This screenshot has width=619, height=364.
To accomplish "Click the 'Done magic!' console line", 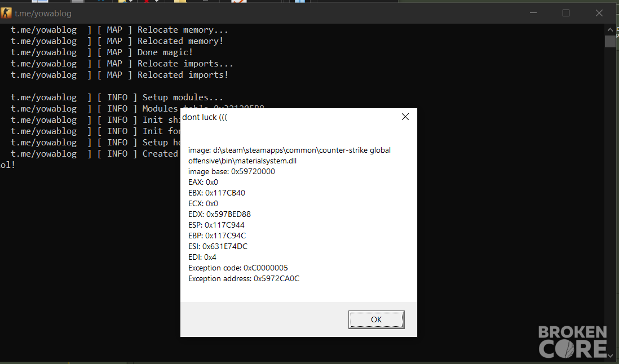I will coord(101,52).
